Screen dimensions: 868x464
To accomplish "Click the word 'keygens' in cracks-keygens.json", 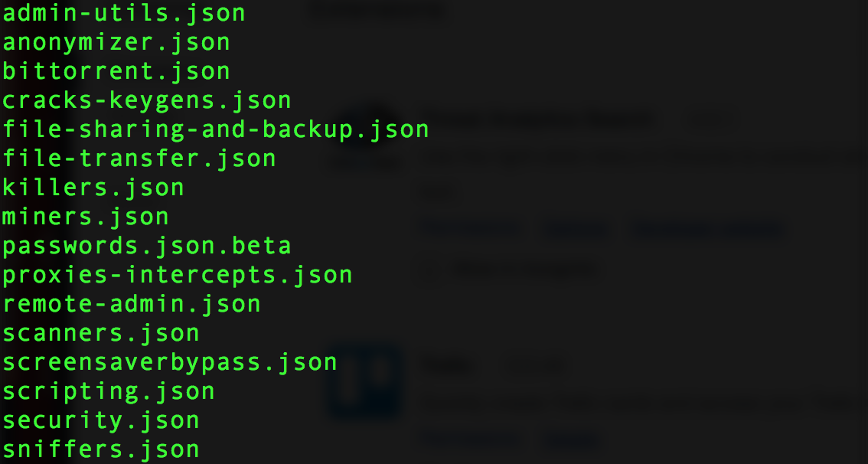I will (x=162, y=100).
